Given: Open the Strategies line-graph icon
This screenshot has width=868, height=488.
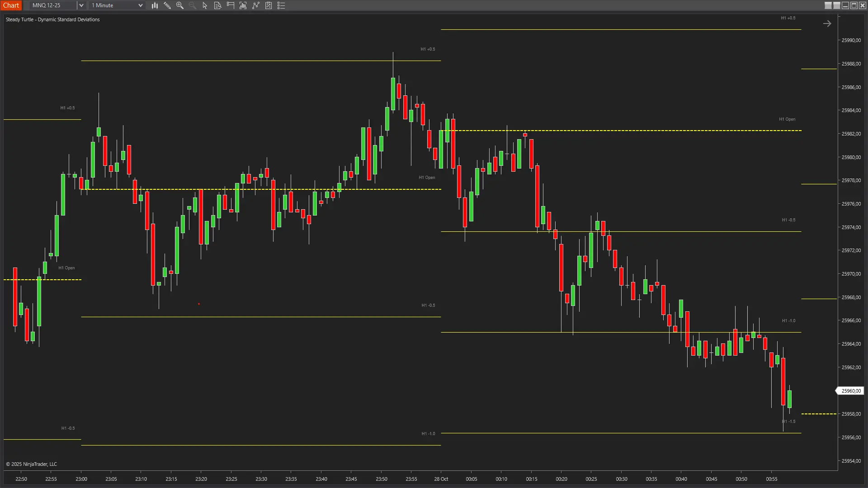Looking at the screenshot, I should coord(255,5).
